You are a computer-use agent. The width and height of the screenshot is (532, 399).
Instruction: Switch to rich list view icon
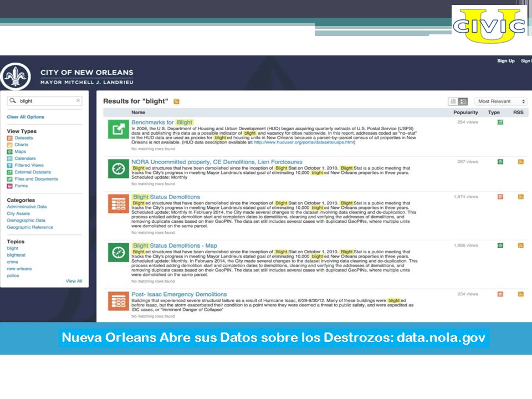click(x=463, y=101)
